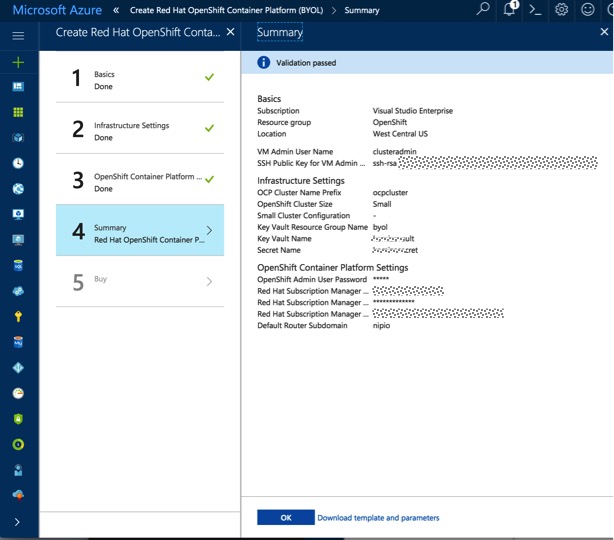Viewport: 614px width, 540px height.
Task: Click the 'West Central US' location value
Action: [x=400, y=134]
